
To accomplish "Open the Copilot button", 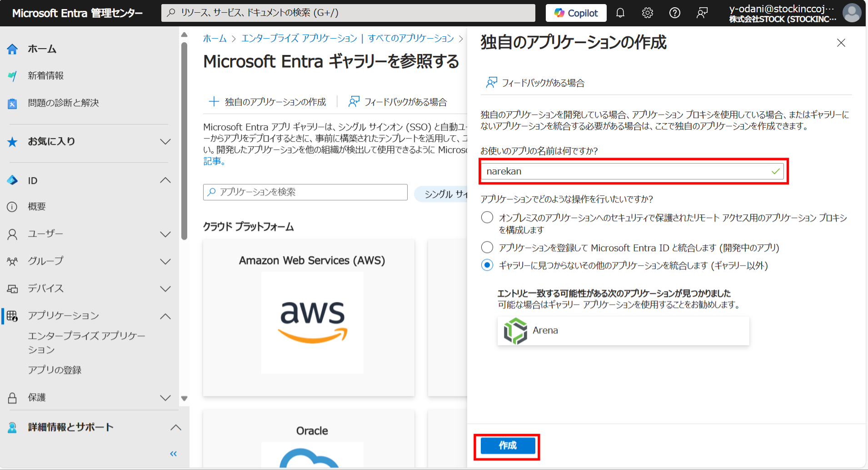I will 576,13.
